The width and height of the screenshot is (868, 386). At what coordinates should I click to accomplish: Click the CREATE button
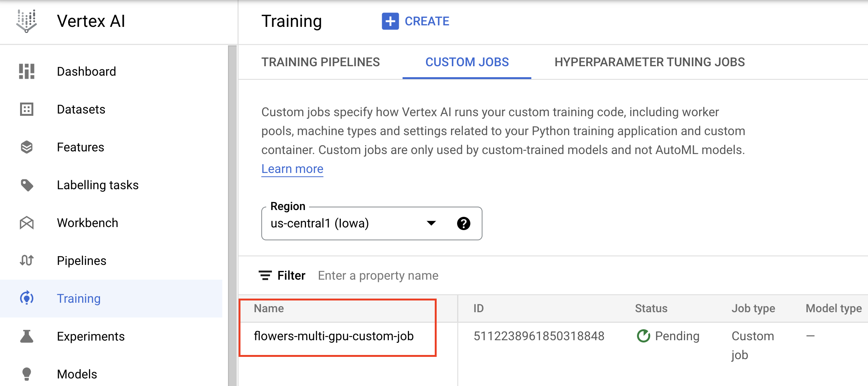point(416,21)
